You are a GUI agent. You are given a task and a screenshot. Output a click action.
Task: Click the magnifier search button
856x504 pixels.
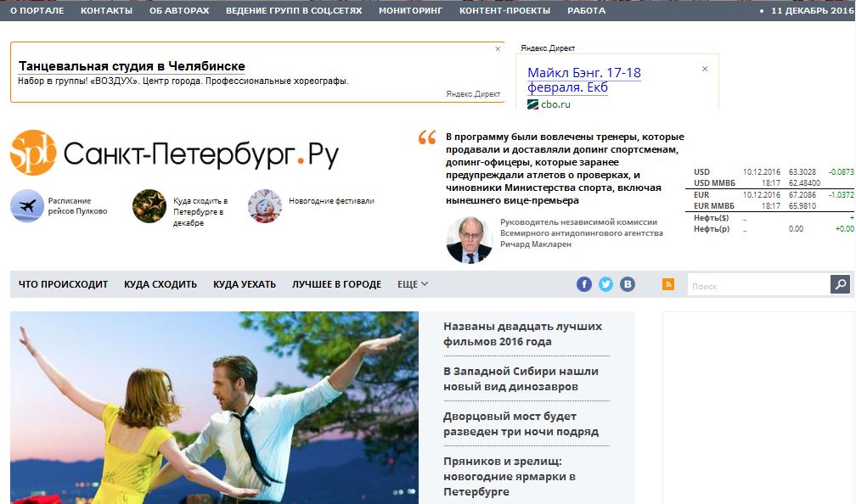point(840,284)
